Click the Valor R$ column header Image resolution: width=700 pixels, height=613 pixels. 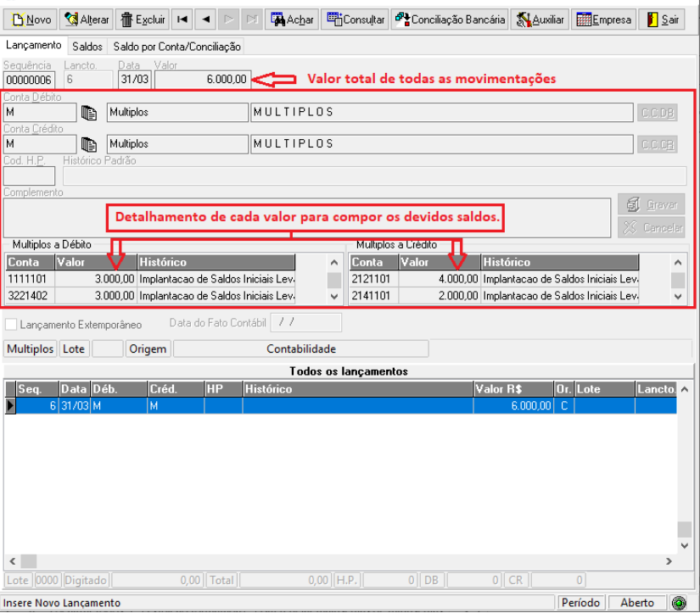(x=513, y=389)
